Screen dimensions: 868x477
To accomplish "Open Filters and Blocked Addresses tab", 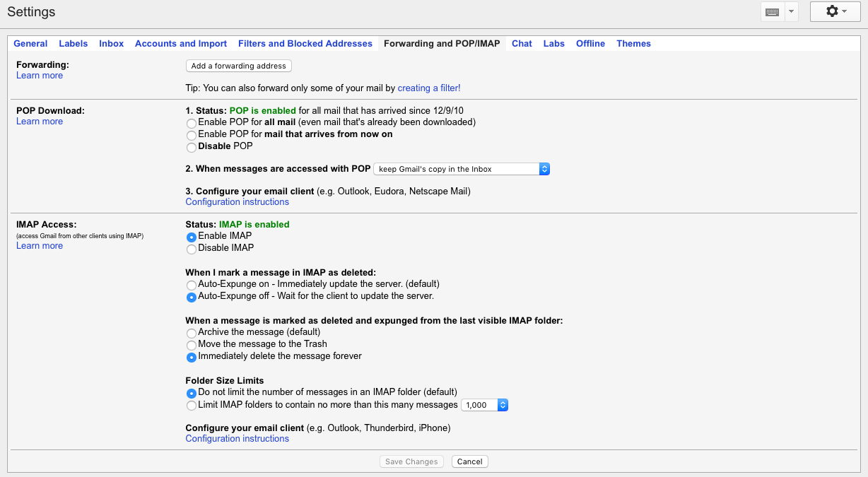I will (305, 44).
